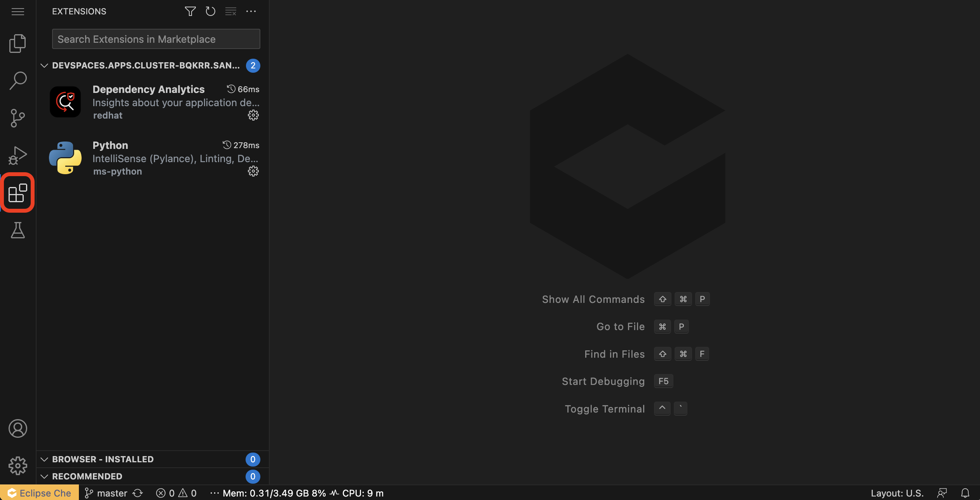Open the Python extension entry

pos(153,158)
